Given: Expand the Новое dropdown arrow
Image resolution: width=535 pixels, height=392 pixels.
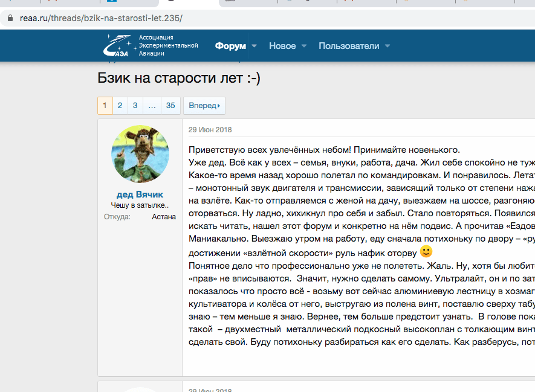Looking at the screenshot, I should coord(304,46).
